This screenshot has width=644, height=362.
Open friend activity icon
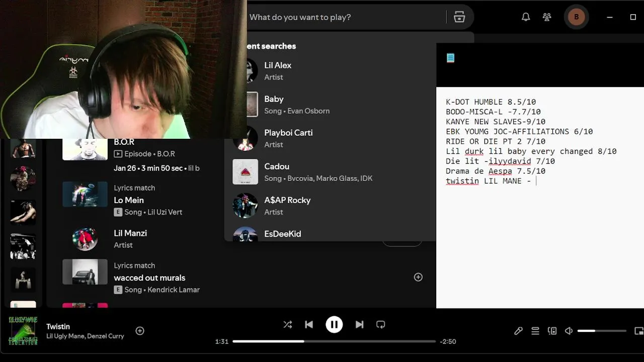coord(547,17)
